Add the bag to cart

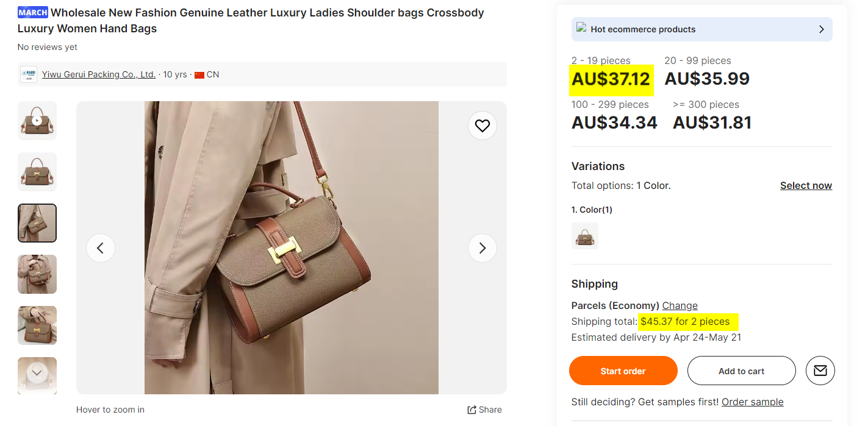[741, 371]
